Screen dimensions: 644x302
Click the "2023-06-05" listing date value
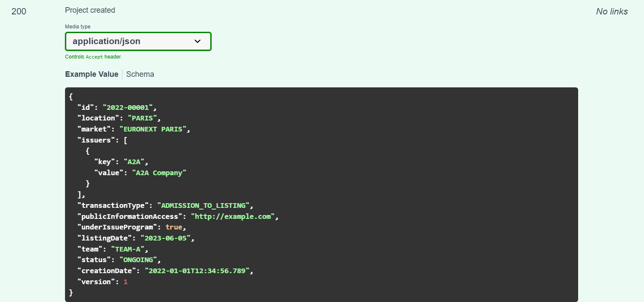165,238
